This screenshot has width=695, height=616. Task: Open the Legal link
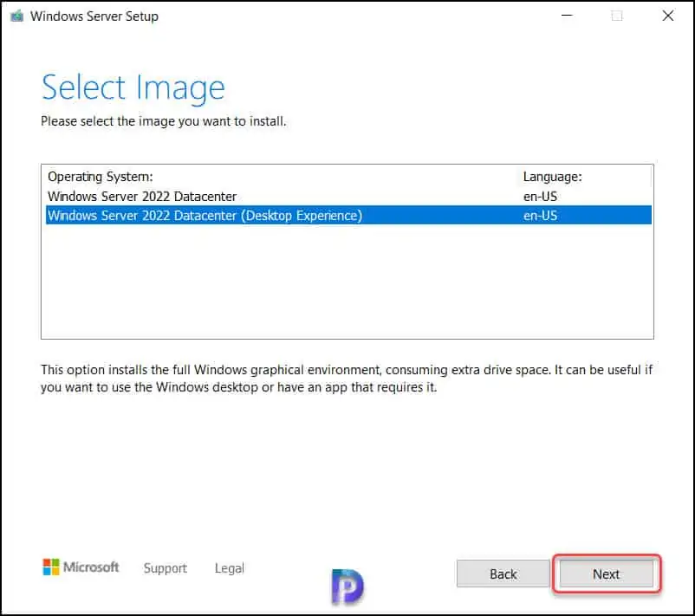(229, 567)
